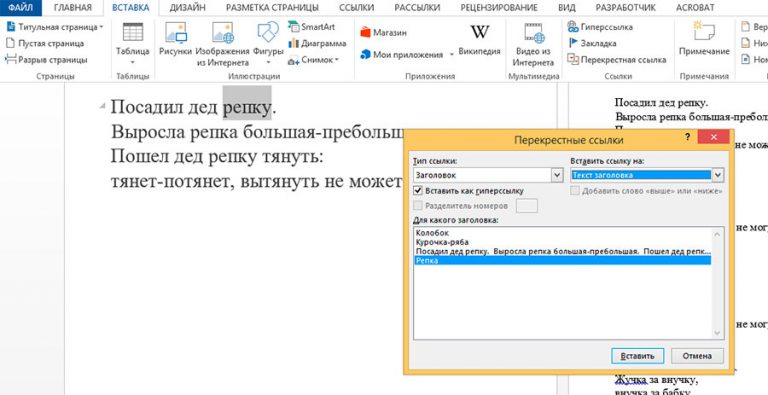The image size is (768, 395).
Task: Open the ФАЙЛ tab
Action: (x=21, y=8)
